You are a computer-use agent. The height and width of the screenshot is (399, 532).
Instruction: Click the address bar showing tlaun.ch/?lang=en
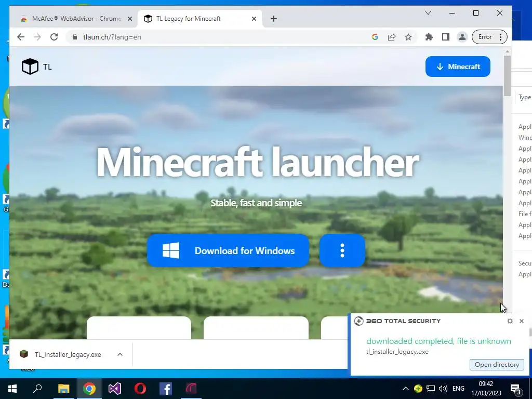tap(217, 37)
